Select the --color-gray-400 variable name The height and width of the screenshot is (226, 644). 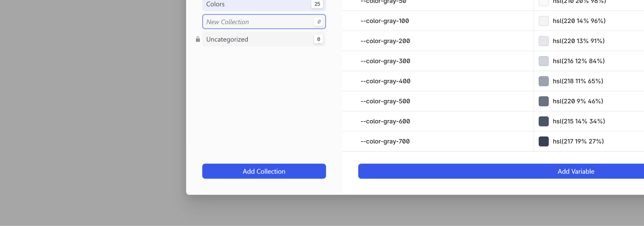click(385, 81)
